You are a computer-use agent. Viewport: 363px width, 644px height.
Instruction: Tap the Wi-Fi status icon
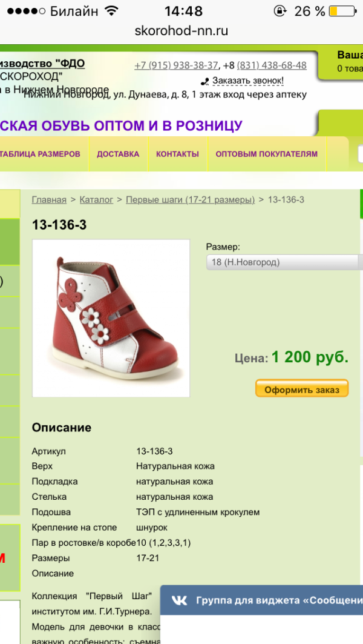(x=111, y=11)
